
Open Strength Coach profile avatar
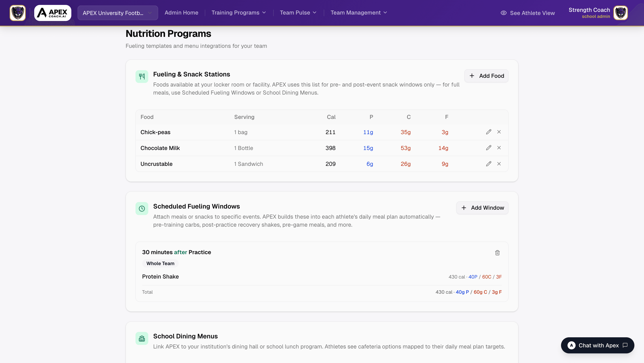pyautogui.click(x=620, y=13)
